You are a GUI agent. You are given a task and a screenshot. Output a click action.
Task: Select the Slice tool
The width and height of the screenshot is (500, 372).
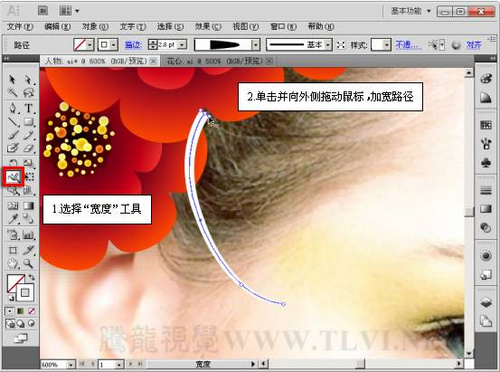pos(29,250)
